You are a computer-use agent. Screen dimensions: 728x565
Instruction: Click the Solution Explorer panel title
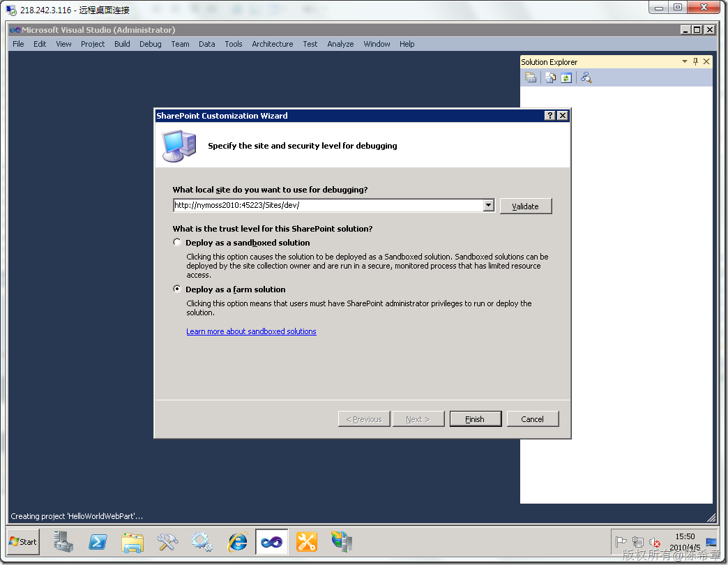click(549, 62)
